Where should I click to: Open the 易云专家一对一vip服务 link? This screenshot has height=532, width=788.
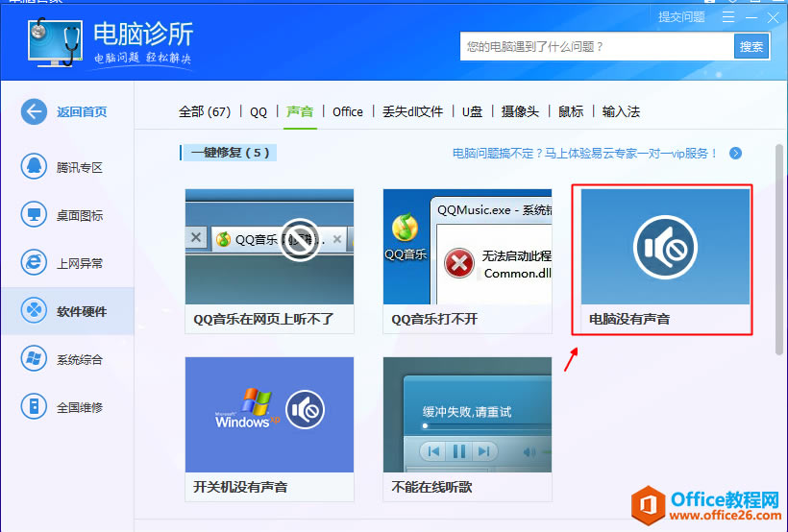pos(585,154)
